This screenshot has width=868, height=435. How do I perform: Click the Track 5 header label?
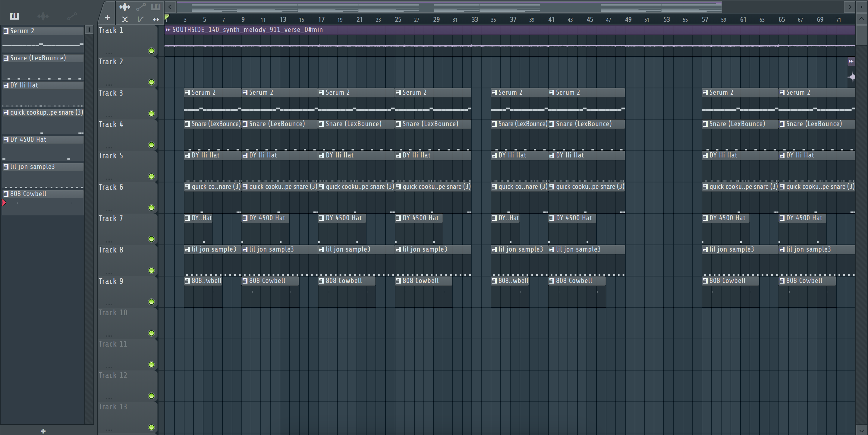tap(111, 156)
